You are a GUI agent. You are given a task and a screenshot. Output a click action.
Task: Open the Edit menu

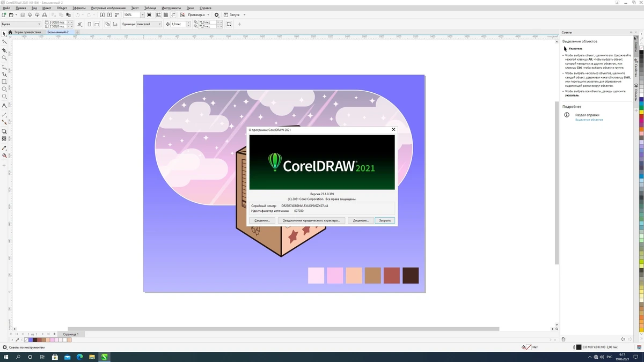pos(21,9)
